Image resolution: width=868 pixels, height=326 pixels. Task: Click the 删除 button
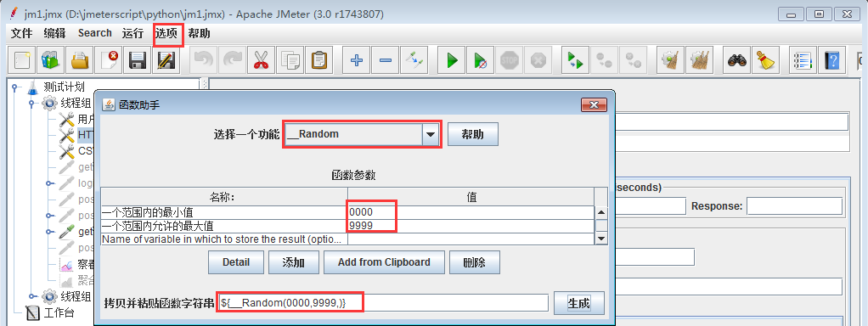point(475,262)
